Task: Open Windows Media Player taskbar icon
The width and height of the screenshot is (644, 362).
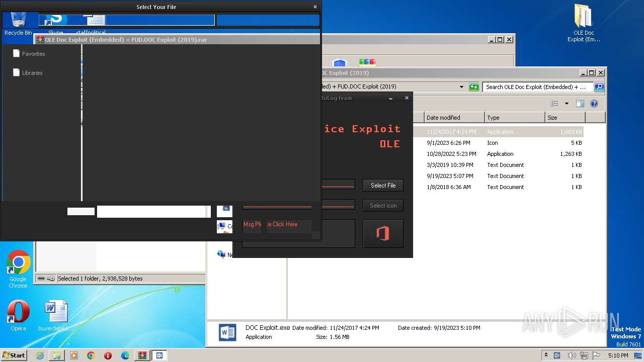Action: pyautogui.click(x=74, y=355)
